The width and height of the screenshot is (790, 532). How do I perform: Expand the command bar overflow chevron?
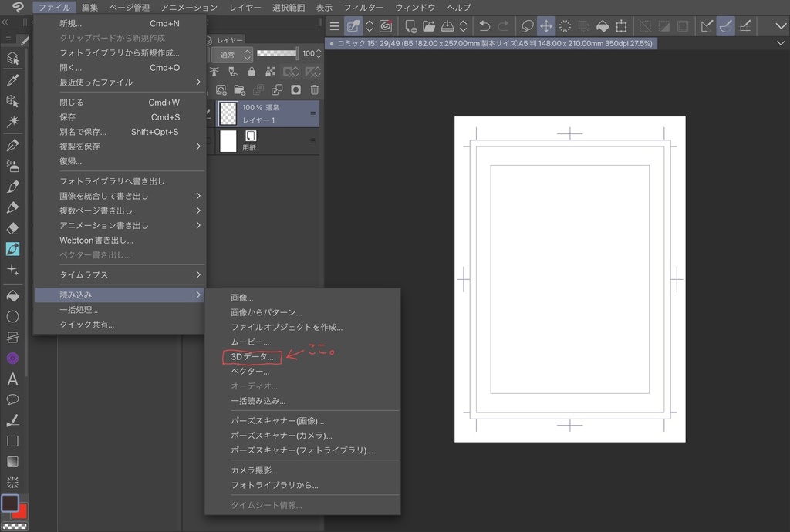pos(781,26)
